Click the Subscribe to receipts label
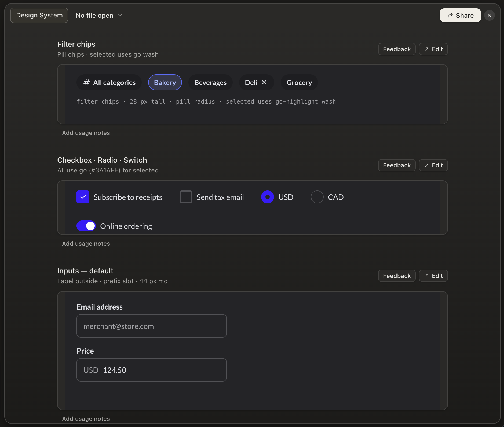The height and width of the screenshot is (427, 504). (x=128, y=197)
